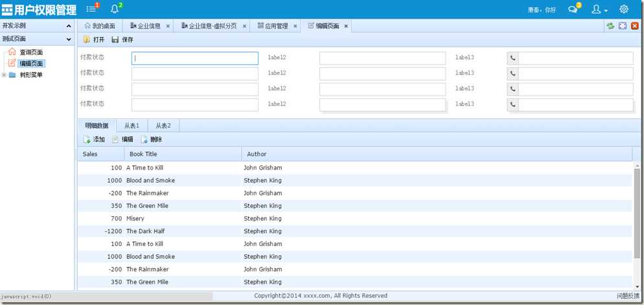
Task: Focus the second-row 付款状态 input field
Action: point(194,73)
